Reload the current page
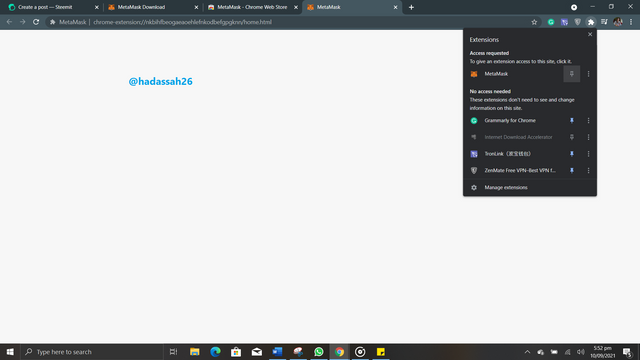 tap(36, 22)
